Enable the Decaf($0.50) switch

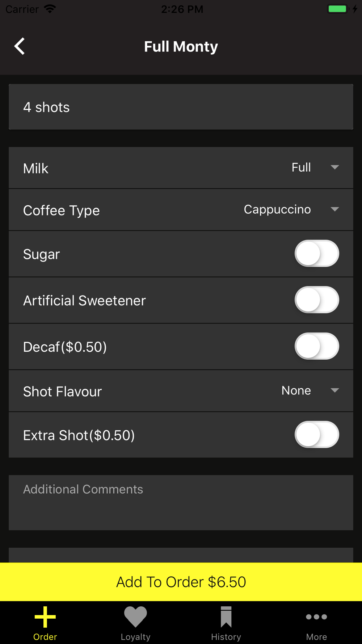pyautogui.click(x=317, y=346)
